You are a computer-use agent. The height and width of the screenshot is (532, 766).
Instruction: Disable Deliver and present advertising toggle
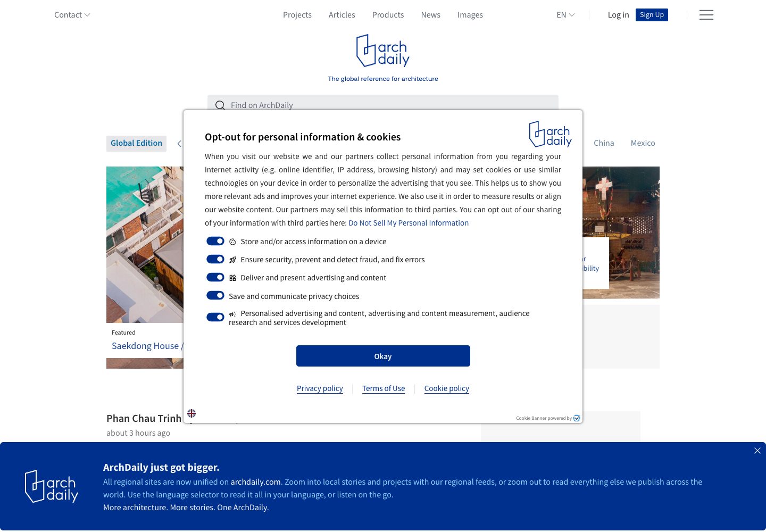pyautogui.click(x=215, y=277)
